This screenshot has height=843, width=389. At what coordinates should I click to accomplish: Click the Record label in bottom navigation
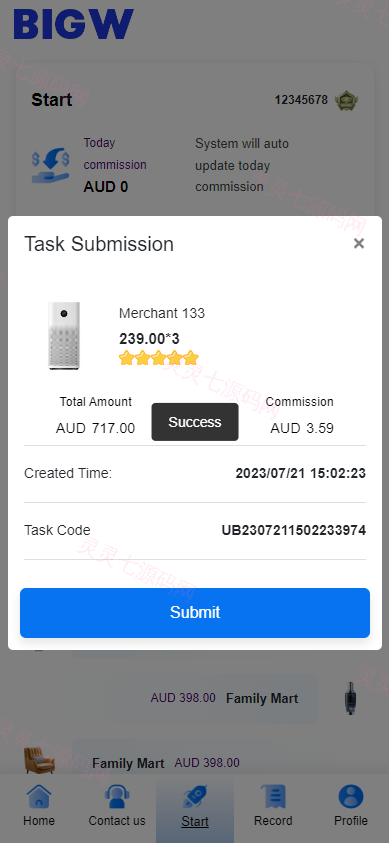[273, 821]
